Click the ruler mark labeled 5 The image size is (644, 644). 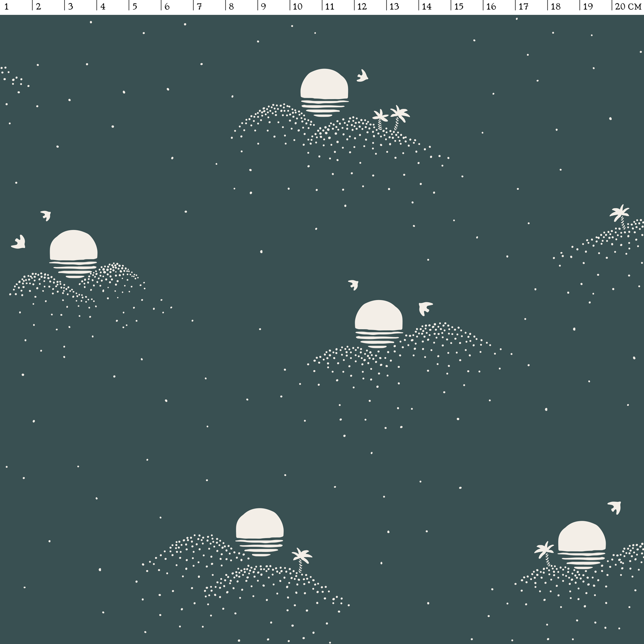click(x=135, y=7)
